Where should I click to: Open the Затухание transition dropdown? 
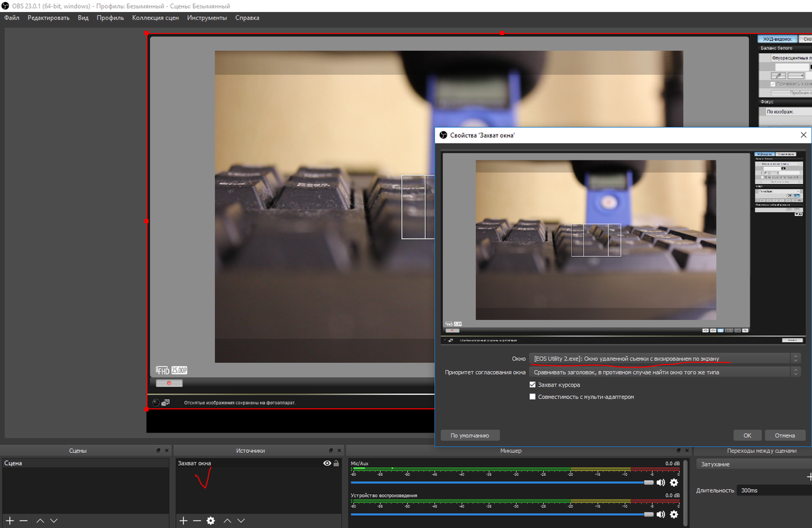(754, 464)
